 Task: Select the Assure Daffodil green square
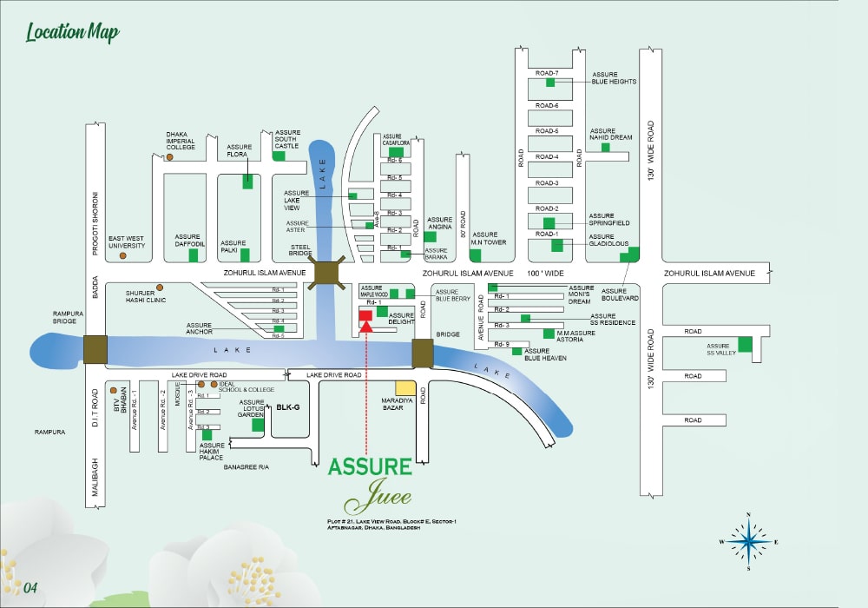click(x=194, y=255)
